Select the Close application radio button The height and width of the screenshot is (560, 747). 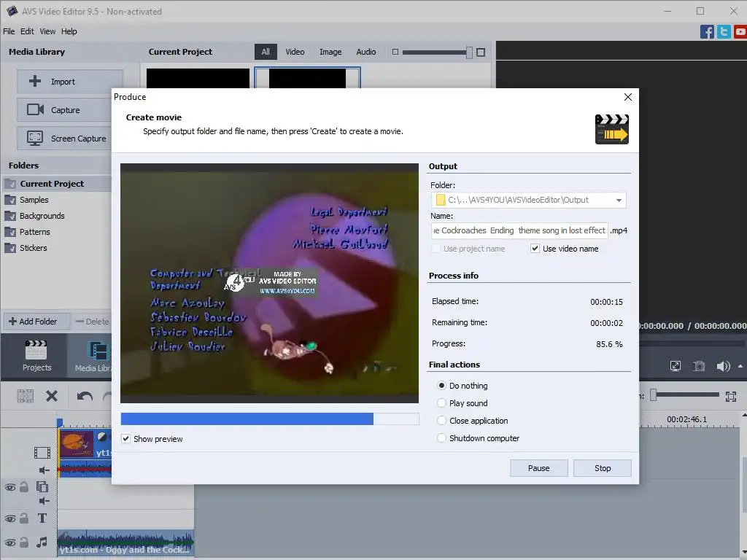point(441,421)
